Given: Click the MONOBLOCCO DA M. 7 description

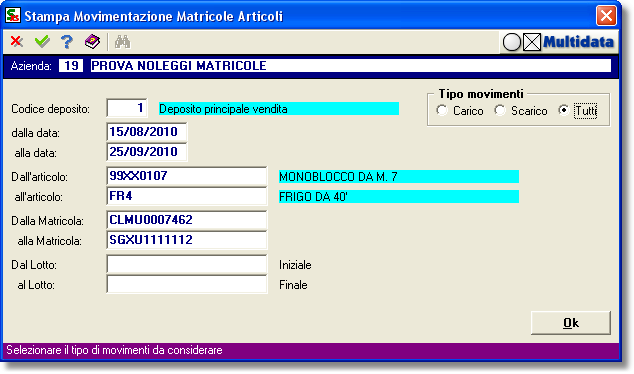Looking at the screenshot, I should coord(399,177).
